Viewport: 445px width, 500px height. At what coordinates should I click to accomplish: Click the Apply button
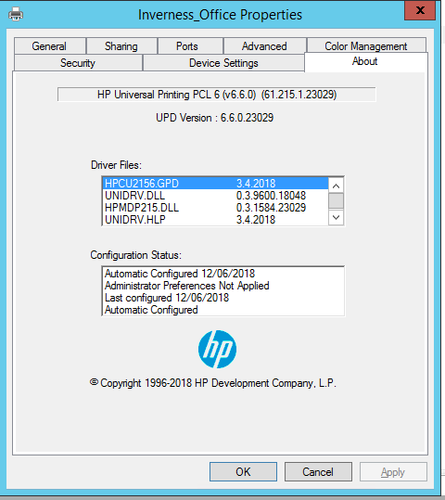(x=393, y=472)
